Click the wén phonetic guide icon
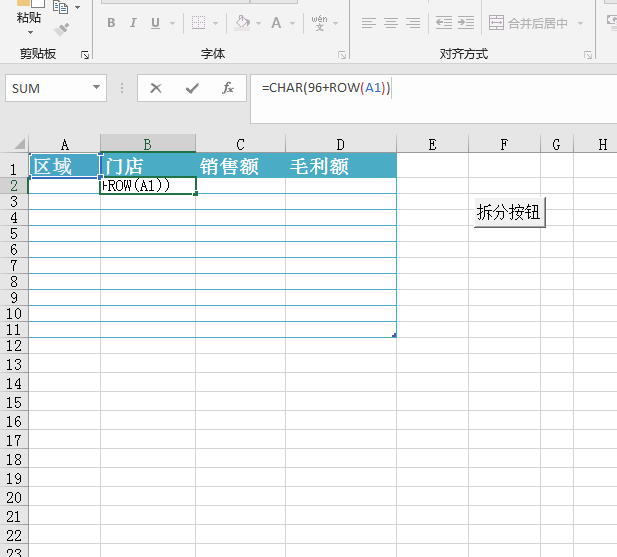Image resolution: width=617 pixels, height=557 pixels. click(319, 23)
